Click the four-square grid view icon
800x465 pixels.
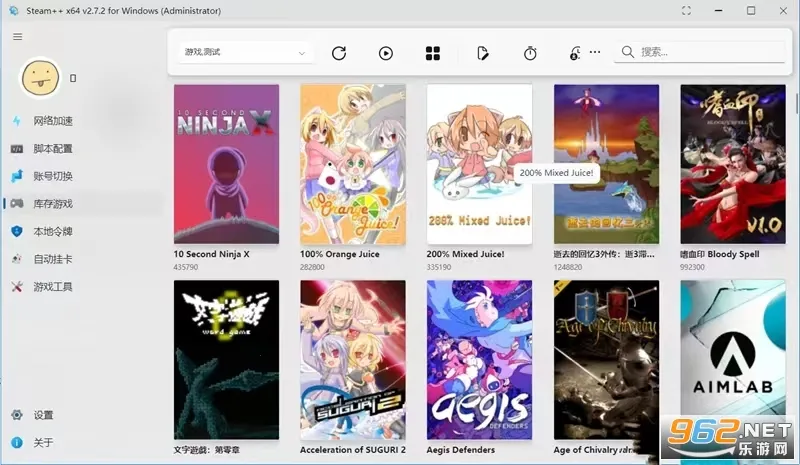[x=433, y=53]
